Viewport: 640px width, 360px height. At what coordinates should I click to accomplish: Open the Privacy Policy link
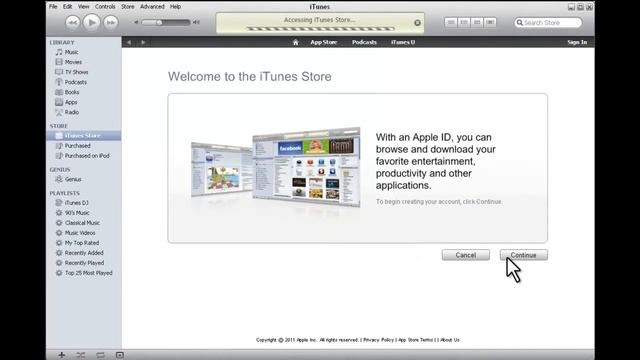(378, 340)
